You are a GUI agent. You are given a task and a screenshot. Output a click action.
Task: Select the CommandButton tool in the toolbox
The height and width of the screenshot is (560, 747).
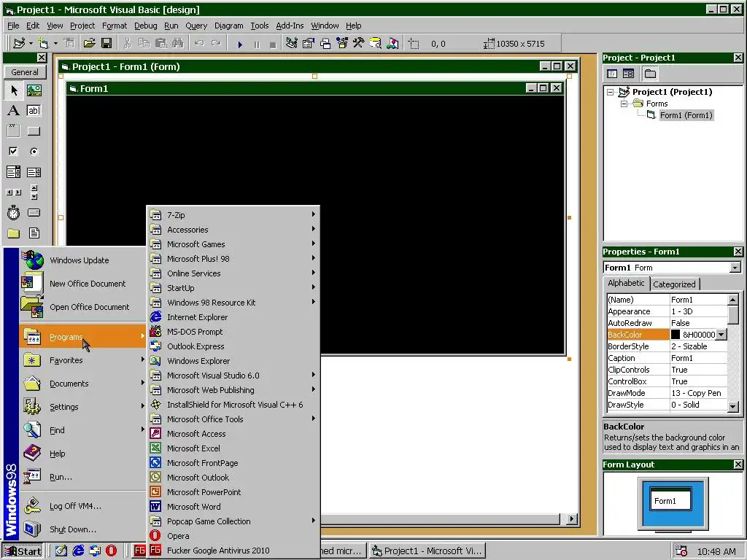coord(34,131)
